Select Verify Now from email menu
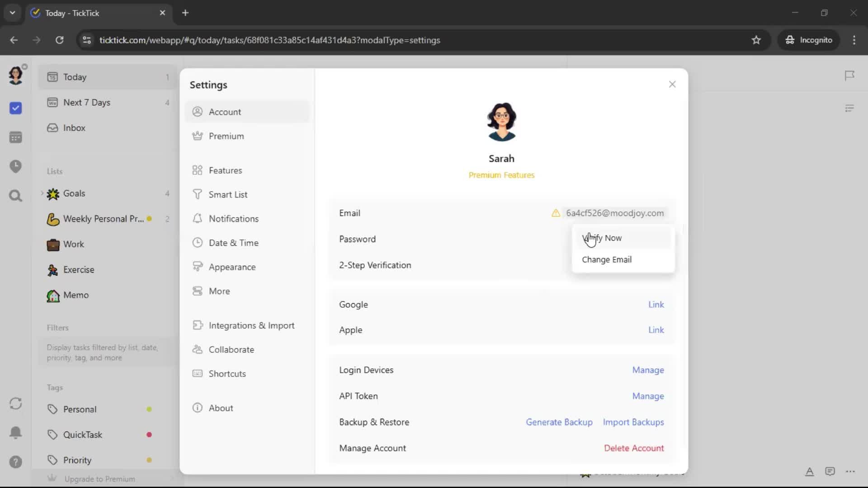Image resolution: width=868 pixels, height=488 pixels. pos(602,238)
